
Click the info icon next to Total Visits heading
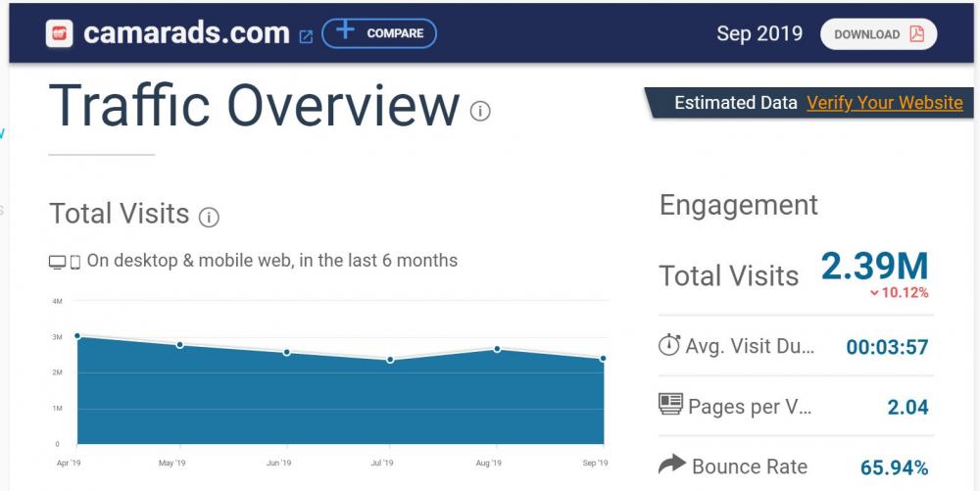[209, 217]
